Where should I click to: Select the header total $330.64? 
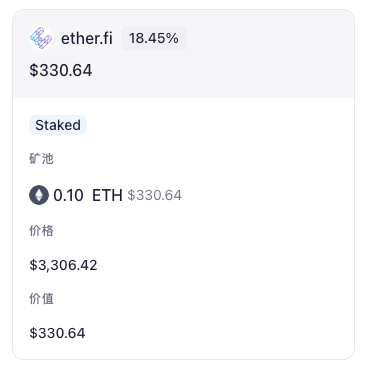(61, 70)
